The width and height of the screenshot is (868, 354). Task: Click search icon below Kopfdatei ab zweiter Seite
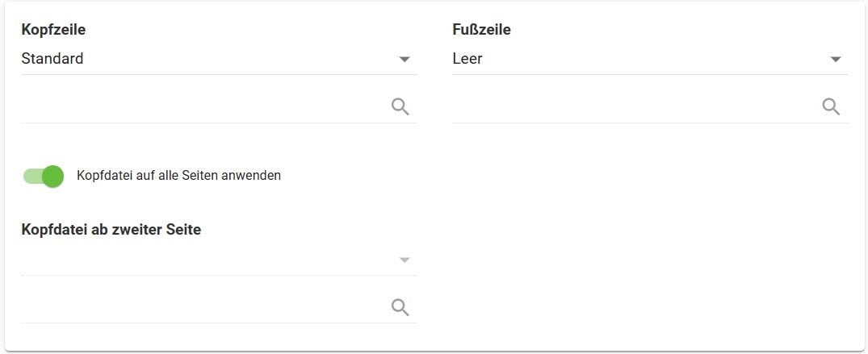[x=400, y=306]
